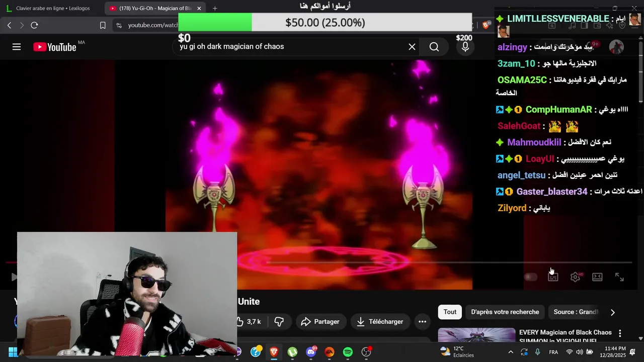
Task: Open Discord from the taskbar
Action: pyautogui.click(x=311, y=352)
